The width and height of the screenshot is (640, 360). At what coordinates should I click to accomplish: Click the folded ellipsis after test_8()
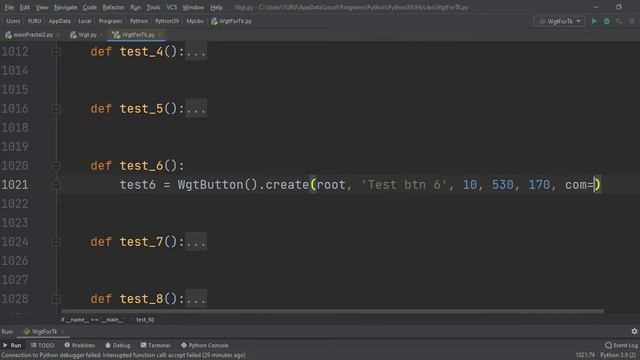(196, 299)
